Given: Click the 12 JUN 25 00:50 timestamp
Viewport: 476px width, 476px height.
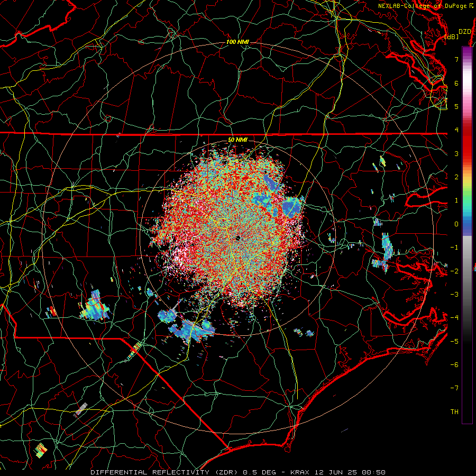Looking at the screenshot, I should tap(351, 472).
